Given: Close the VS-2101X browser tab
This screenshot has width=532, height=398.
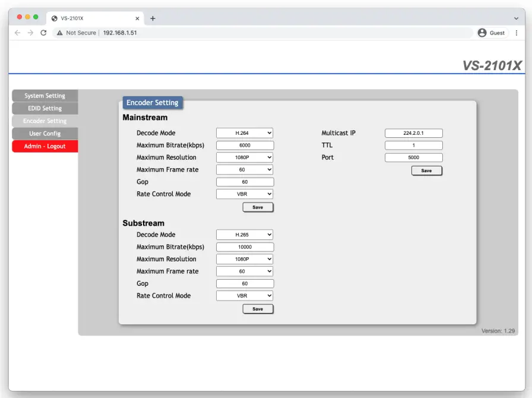Looking at the screenshot, I should tap(137, 18).
